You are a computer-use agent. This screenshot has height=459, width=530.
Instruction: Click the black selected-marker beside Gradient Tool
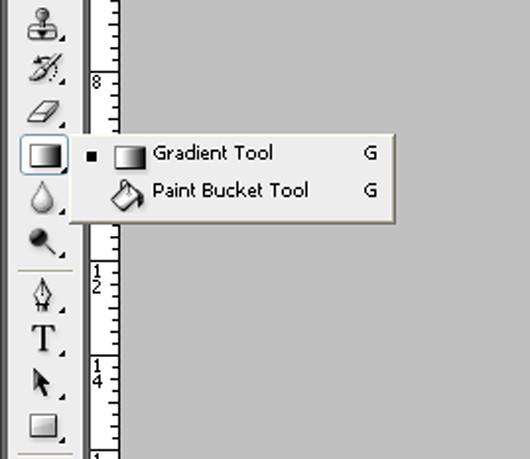point(92,156)
